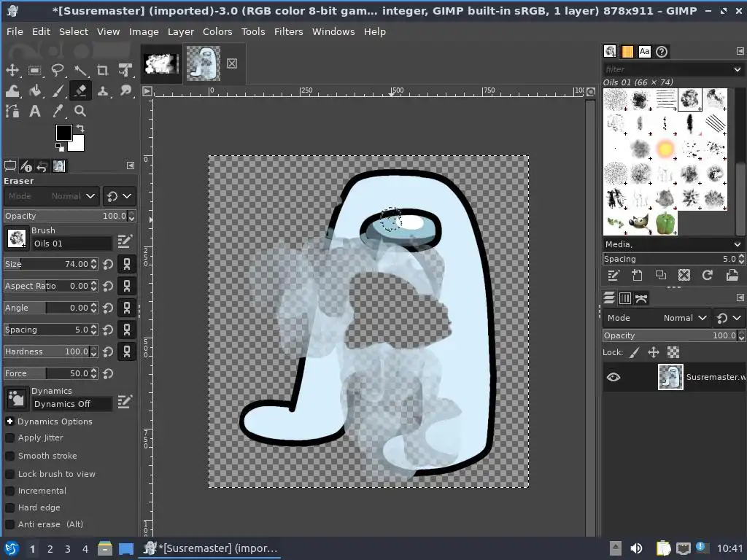The width and height of the screenshot is (747, 560).
Task: Select the Unified Transform tool
Action: coord(125,71)
